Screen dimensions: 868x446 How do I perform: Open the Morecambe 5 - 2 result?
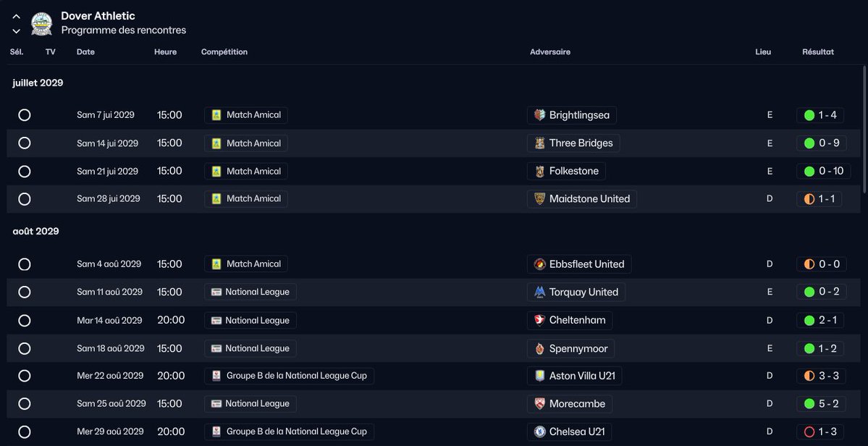822,403
